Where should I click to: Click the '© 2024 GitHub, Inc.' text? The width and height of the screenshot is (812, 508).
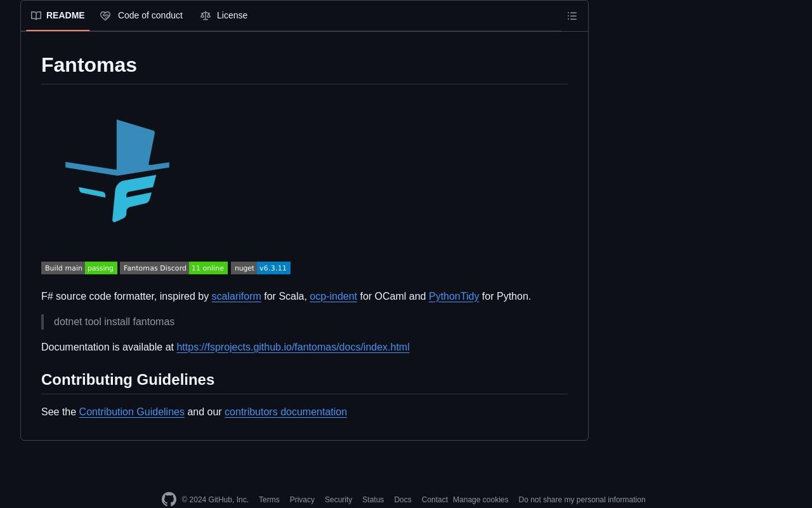(x=215, y=500)
